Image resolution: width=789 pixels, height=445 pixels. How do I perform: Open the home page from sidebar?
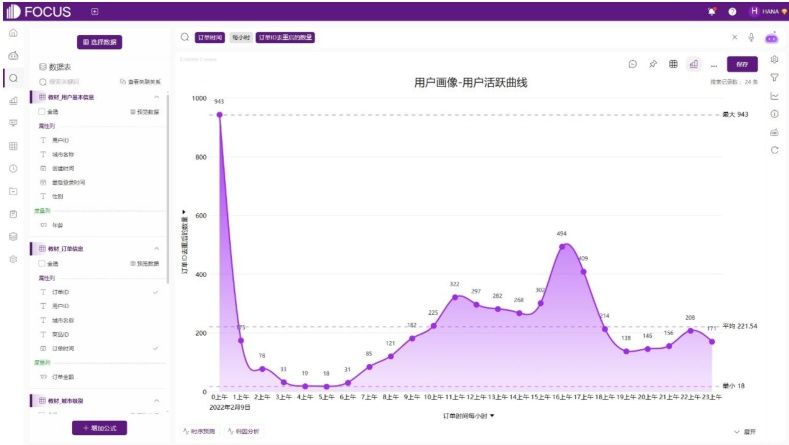(x=14, y=33)
